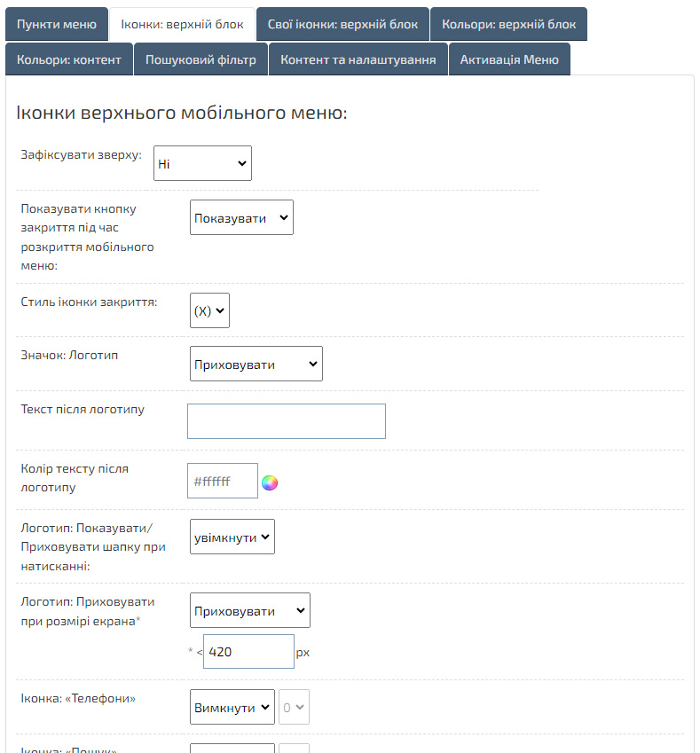Open the Активація Меню tab
Screen dimensions: 700x753
[509, 59]
